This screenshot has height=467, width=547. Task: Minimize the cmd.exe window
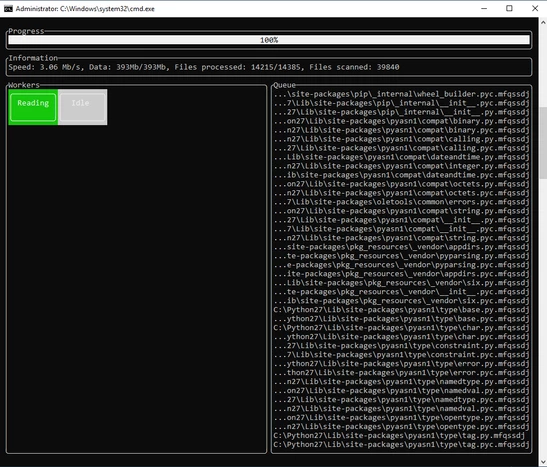(x=484, y=9)
